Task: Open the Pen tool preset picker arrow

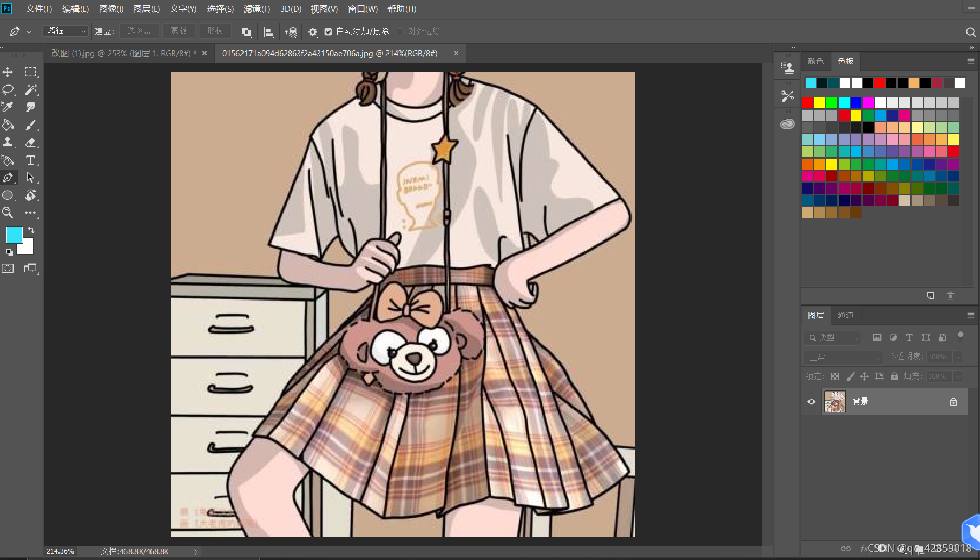Action: pyautogui.click(x=29, y=32)
